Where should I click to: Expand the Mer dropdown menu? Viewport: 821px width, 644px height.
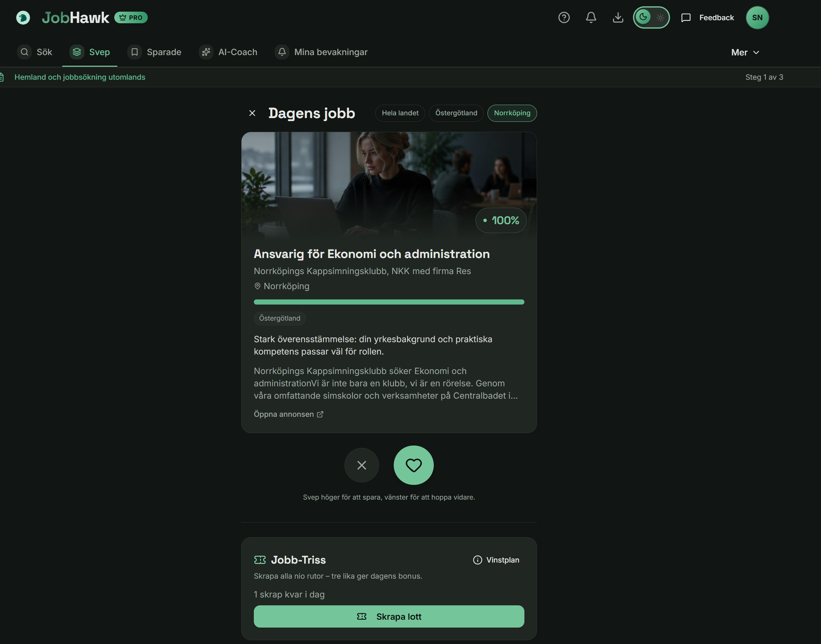(745, 52)
